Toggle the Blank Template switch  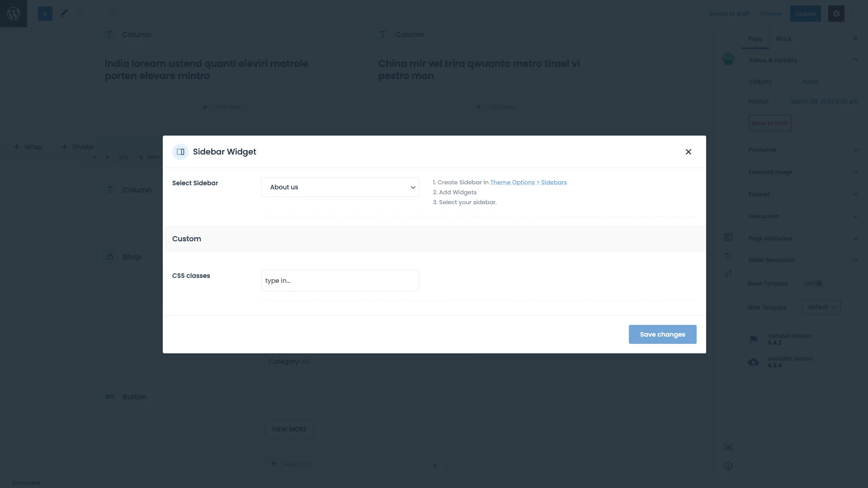(x=814, y=283)
